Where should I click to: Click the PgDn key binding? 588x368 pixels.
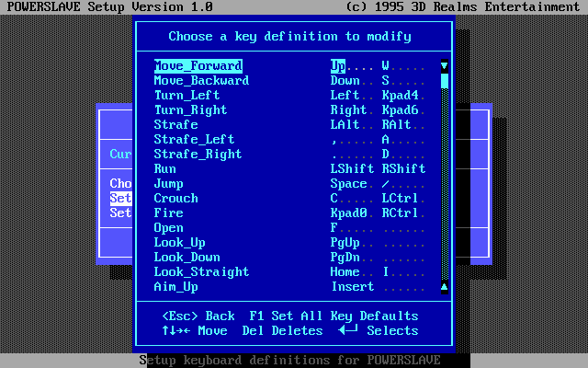[345, 258]
